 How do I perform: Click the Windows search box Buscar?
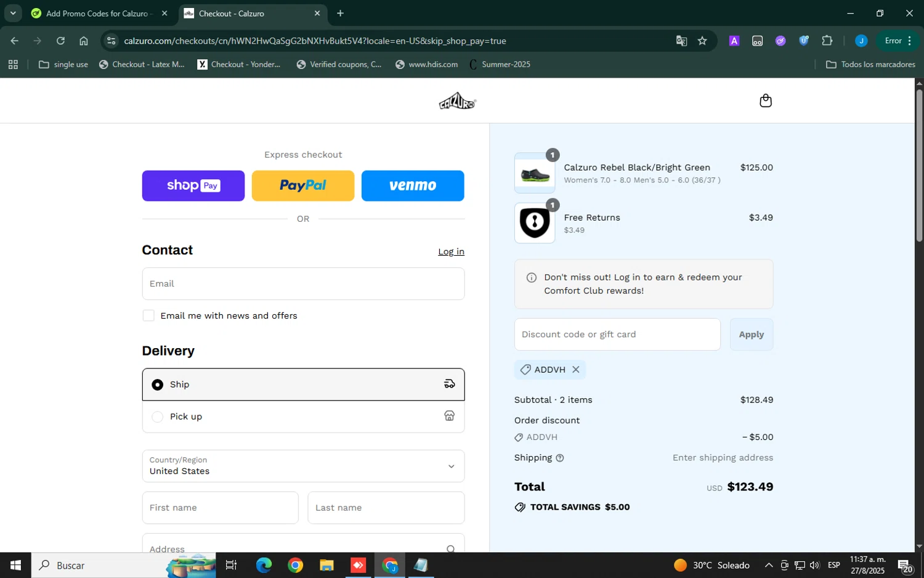123,565
